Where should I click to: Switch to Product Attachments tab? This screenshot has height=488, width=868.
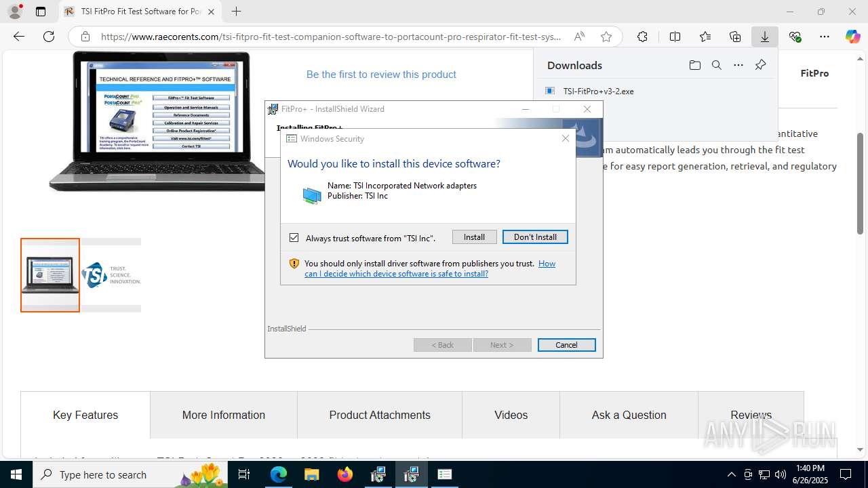380,415
